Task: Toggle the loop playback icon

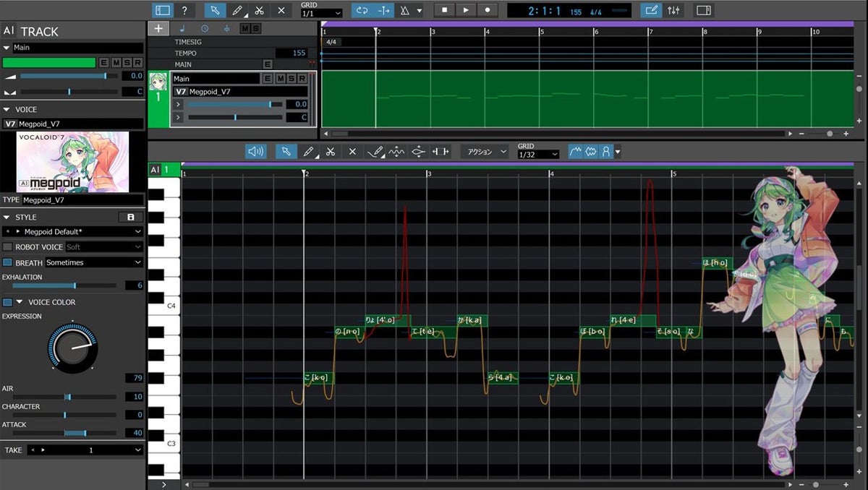Action: coord(361,10)
